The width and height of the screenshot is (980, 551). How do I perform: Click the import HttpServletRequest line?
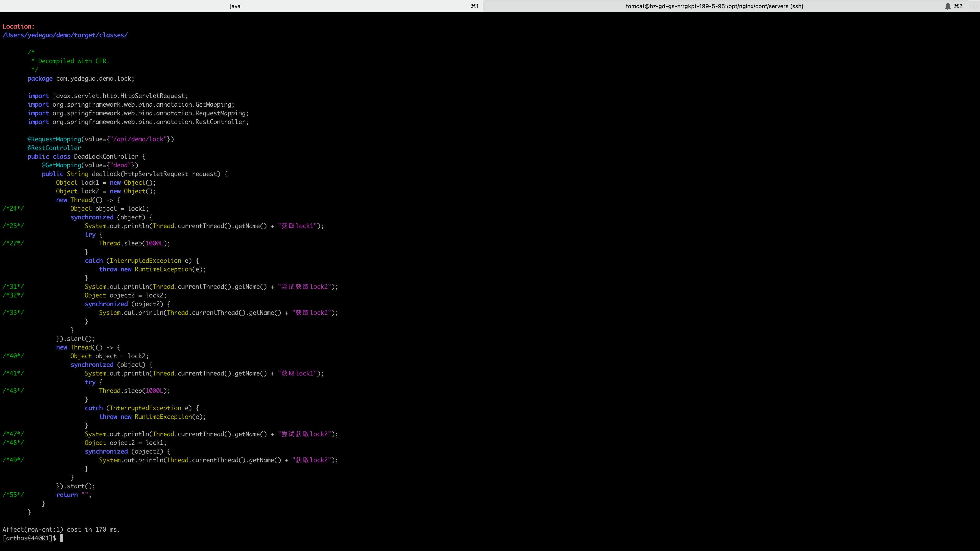pyautogui.click(x=108, y=96)
